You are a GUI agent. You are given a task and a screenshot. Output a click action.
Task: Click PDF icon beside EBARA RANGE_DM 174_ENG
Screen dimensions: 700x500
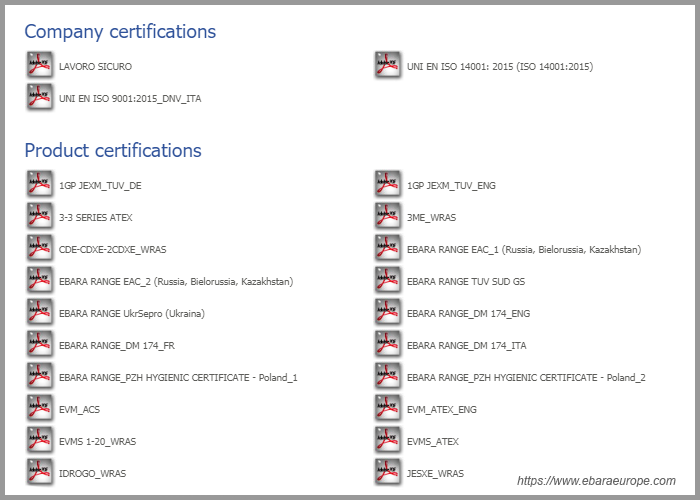coord(388,312)
